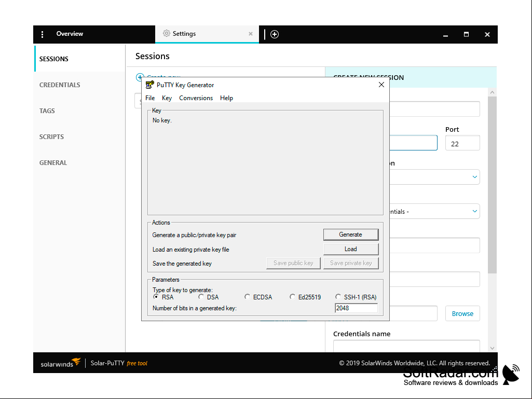The image size is (532, 399).
Task: Click the Create new plus icon
Action: click(140, 77)
